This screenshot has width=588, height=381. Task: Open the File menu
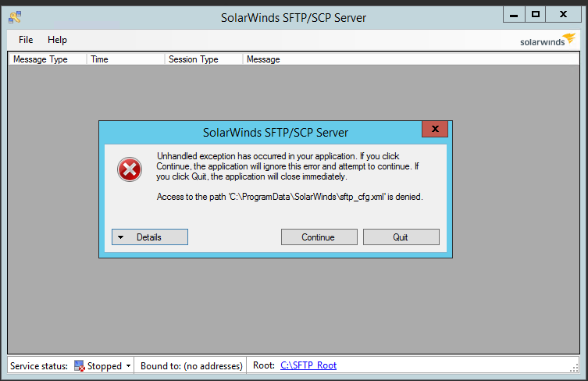click(26, 40)
